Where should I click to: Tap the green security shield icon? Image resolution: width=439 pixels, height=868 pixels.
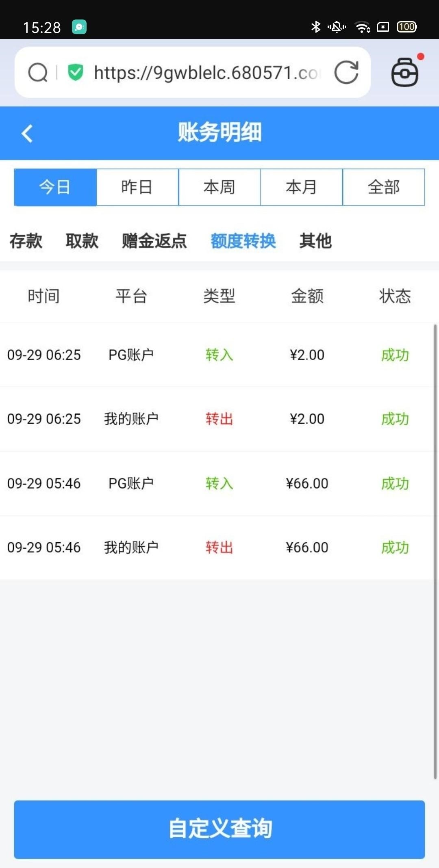76,73
